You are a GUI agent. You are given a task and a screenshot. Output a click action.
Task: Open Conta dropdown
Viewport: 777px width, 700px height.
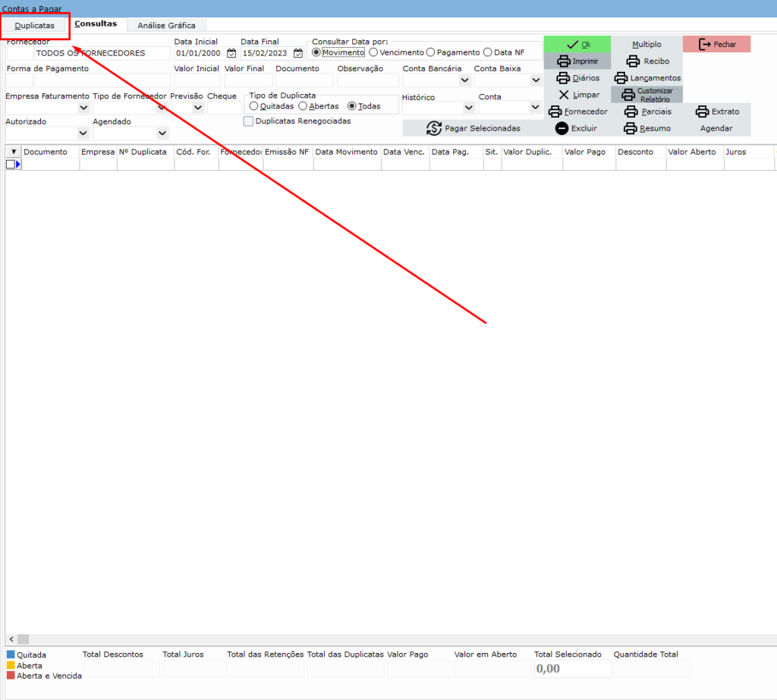(535, 107)
